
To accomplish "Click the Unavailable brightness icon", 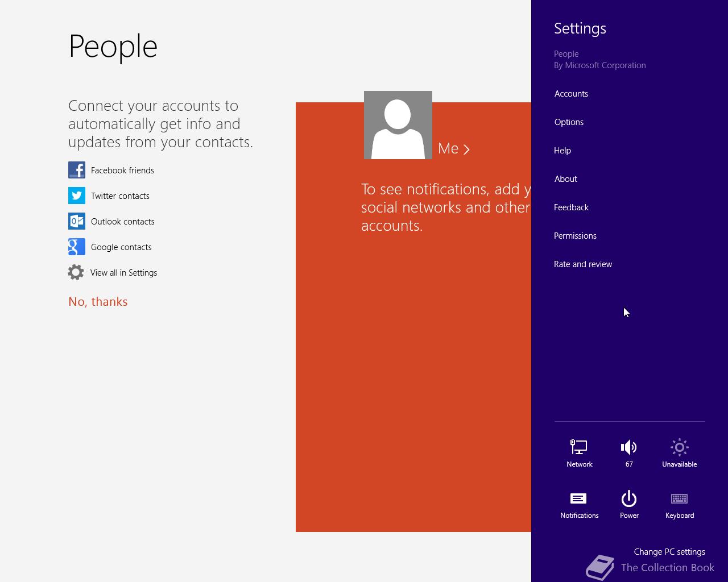I will pyautogui.click(x=680, y=447).
